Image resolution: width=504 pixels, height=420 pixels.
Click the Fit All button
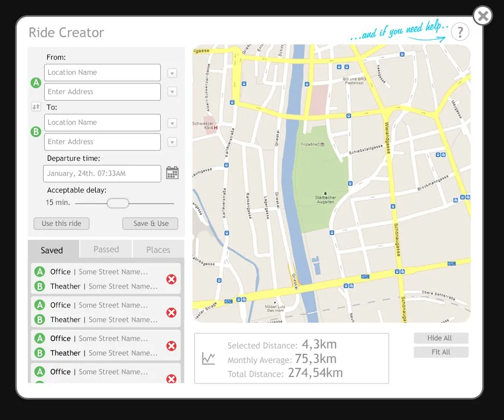(441, 352)
